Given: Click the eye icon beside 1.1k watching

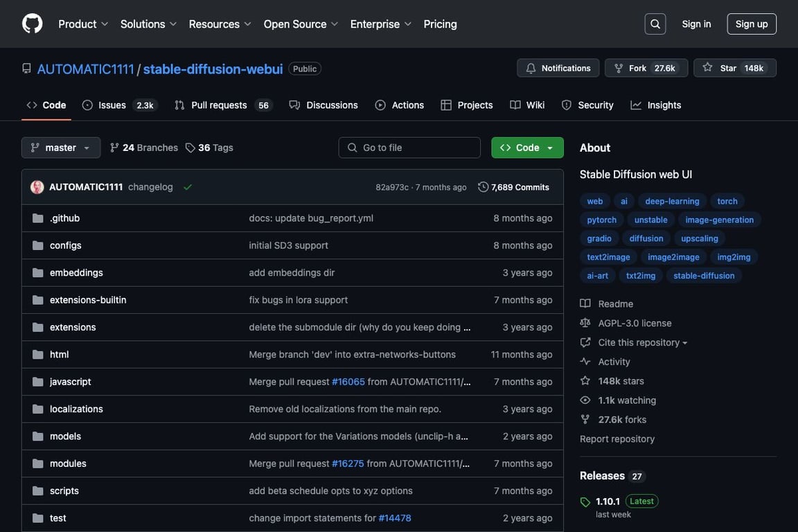Looking at the screenshot, I should (x=585, y=400).
